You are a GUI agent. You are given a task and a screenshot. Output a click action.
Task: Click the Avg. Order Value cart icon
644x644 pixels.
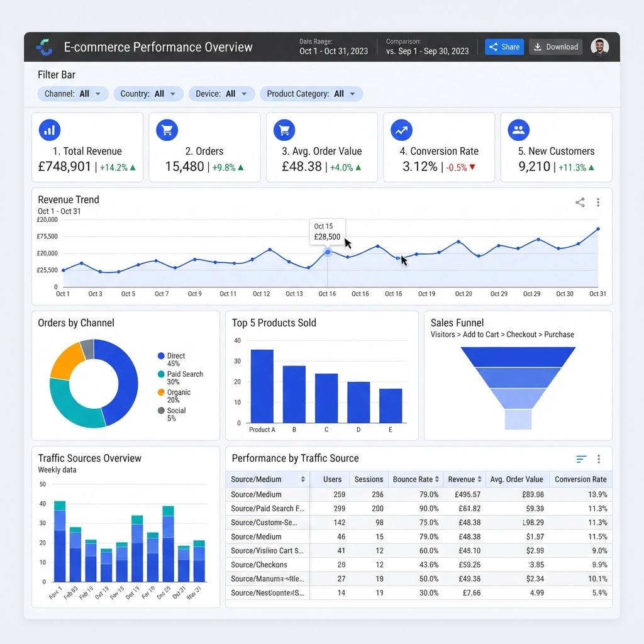(x=284, y=130)
